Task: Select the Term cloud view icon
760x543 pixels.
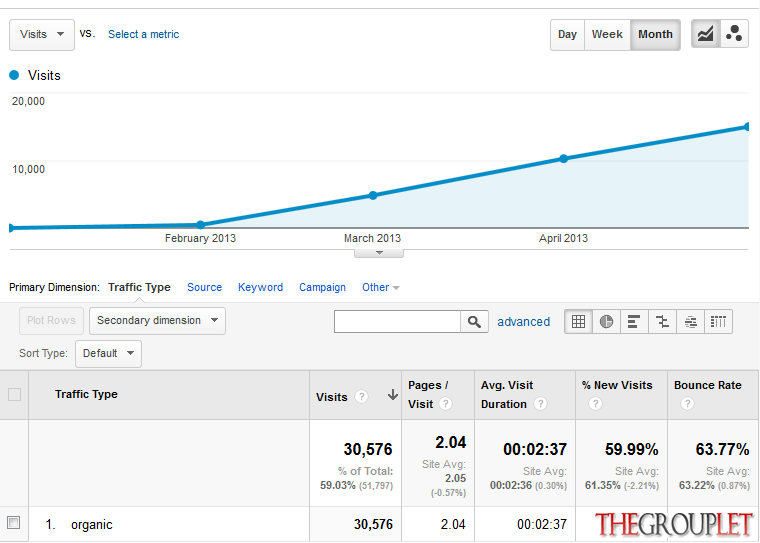Action: click(x=690, y=321)
